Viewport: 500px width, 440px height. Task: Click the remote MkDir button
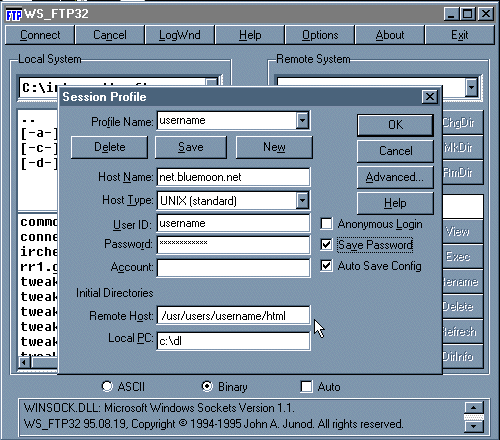point(463,148)
